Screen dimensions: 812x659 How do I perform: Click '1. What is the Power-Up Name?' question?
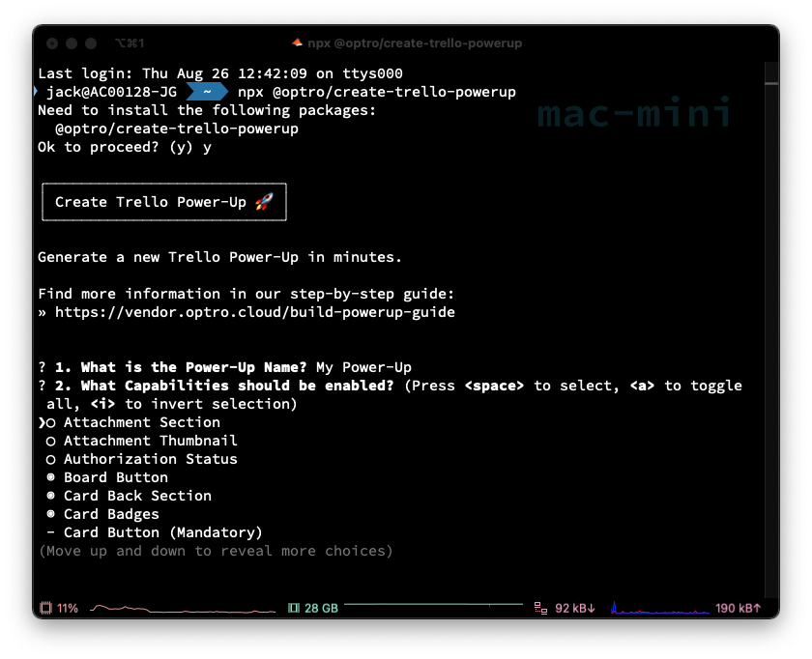pos(181,367)
